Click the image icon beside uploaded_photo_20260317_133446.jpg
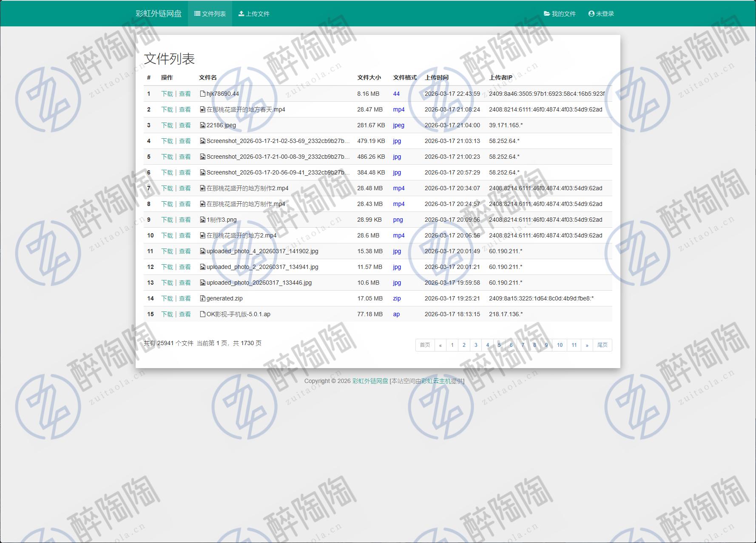The image size is (756, 543). point(202,283)
